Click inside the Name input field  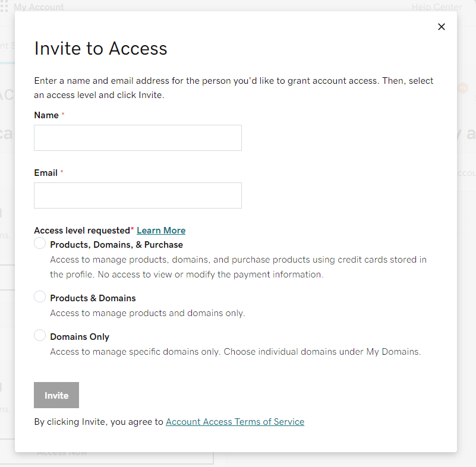pyautogui.click(x=137, y=137)
